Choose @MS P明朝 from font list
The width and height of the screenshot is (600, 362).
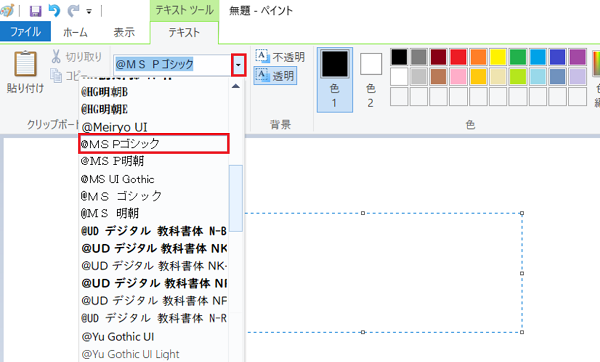(x=153, y=161)
